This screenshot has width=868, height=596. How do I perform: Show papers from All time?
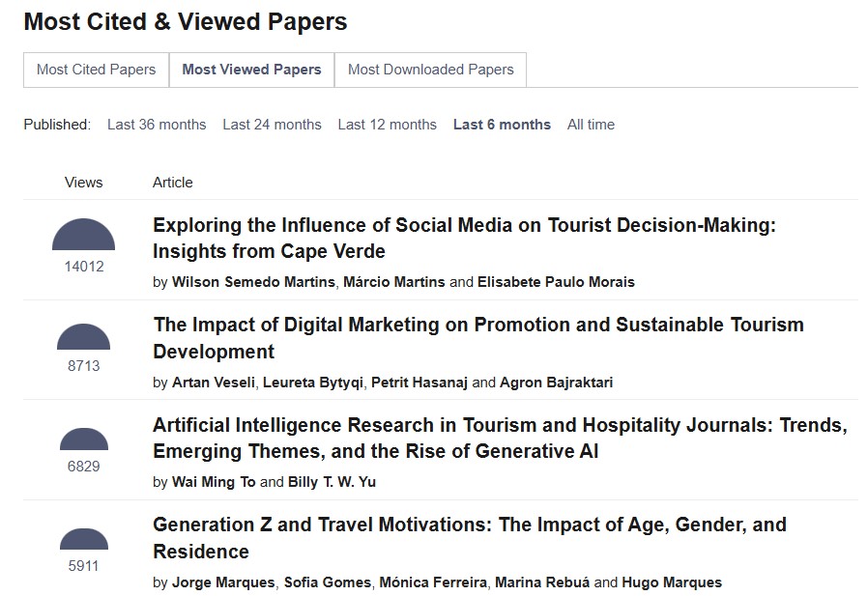(591, 125)
